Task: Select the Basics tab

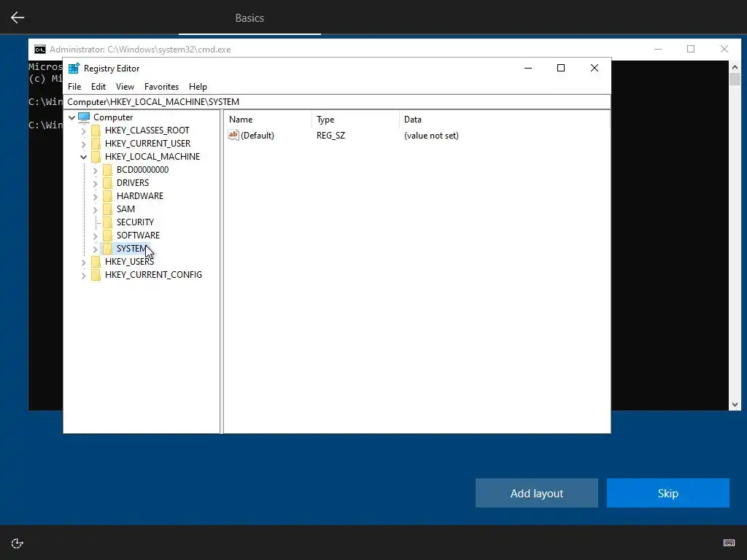Action: point(249,18)
